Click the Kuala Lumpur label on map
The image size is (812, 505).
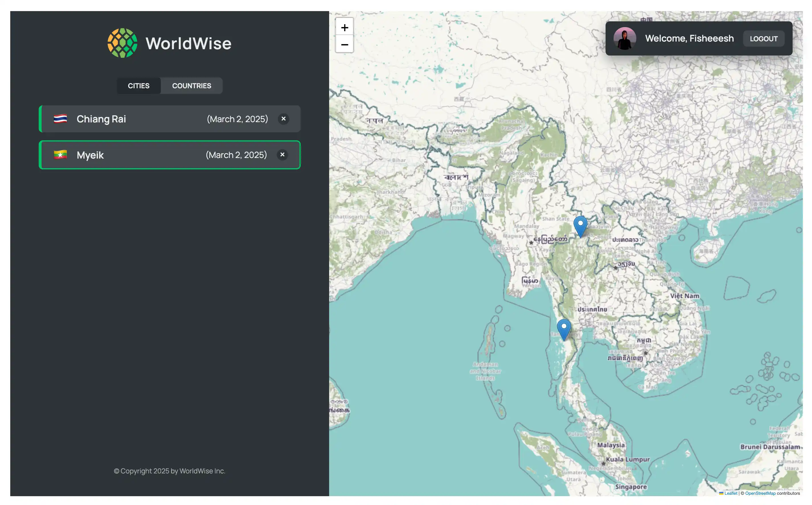pyautogui.click(x=628, y=459)
